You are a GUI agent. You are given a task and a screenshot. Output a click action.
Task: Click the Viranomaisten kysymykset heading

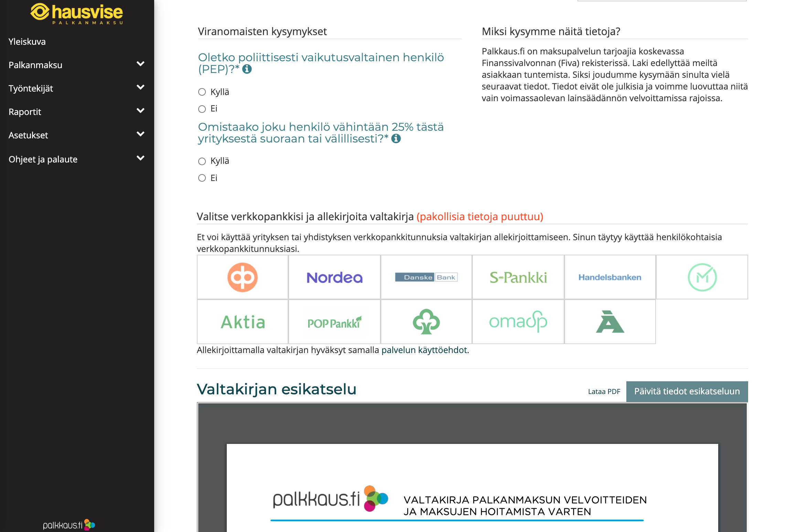click(x=262, y=31)
